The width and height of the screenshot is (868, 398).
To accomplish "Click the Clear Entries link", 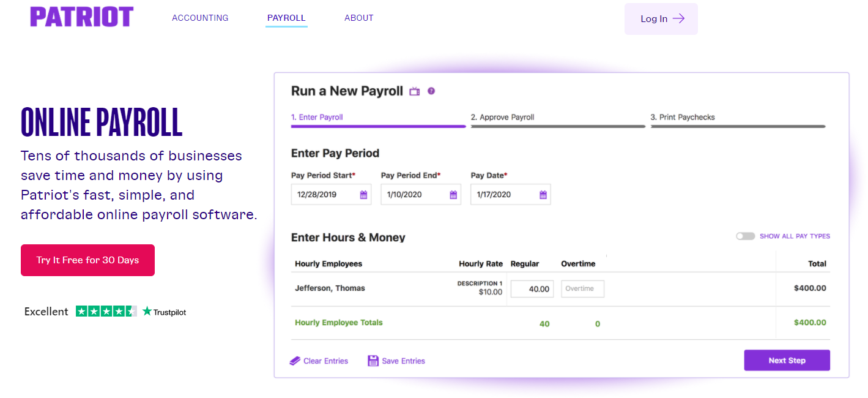I will [x=325, y=361].
